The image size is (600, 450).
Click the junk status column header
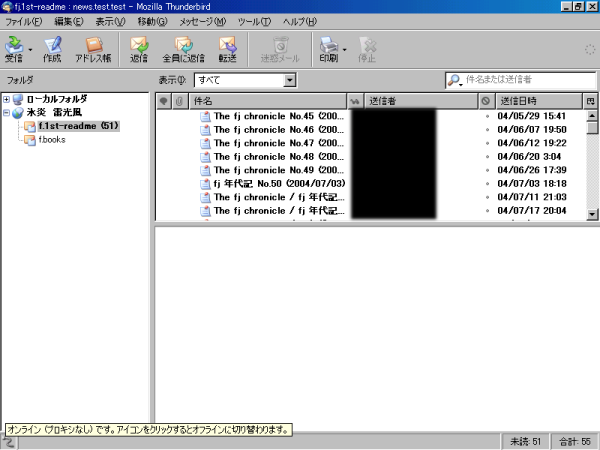(486, 101)
